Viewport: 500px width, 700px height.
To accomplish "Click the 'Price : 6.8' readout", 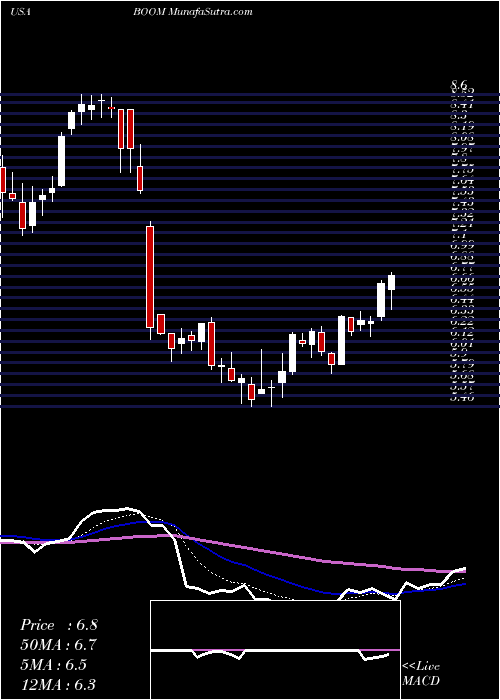I will click(x=58, y=625).
